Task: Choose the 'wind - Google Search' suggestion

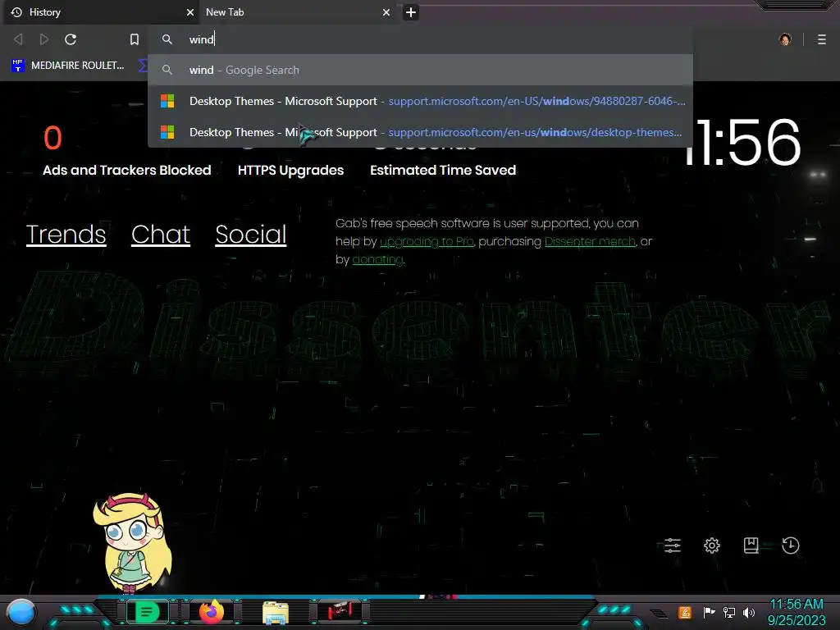Action: (421, 70)
